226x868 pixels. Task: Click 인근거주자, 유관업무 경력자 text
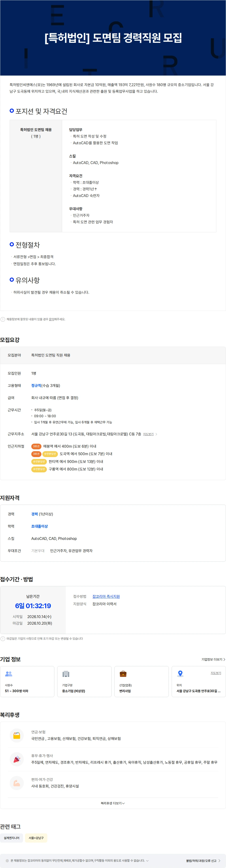pyautogui.click(x=71, y=551)
